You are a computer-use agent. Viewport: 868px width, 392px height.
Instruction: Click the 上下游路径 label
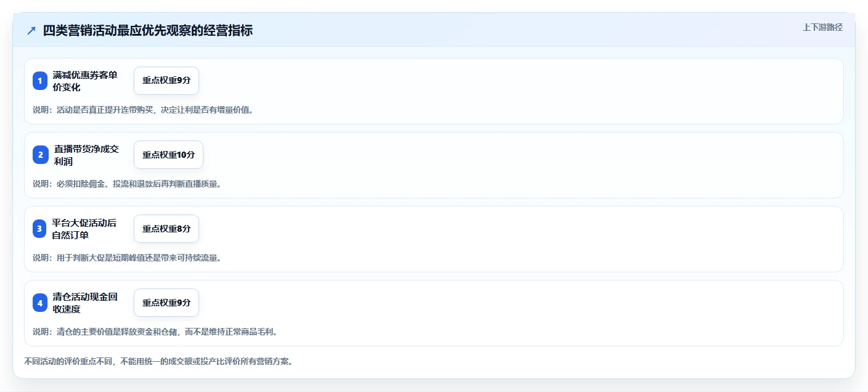coord(822,27)
